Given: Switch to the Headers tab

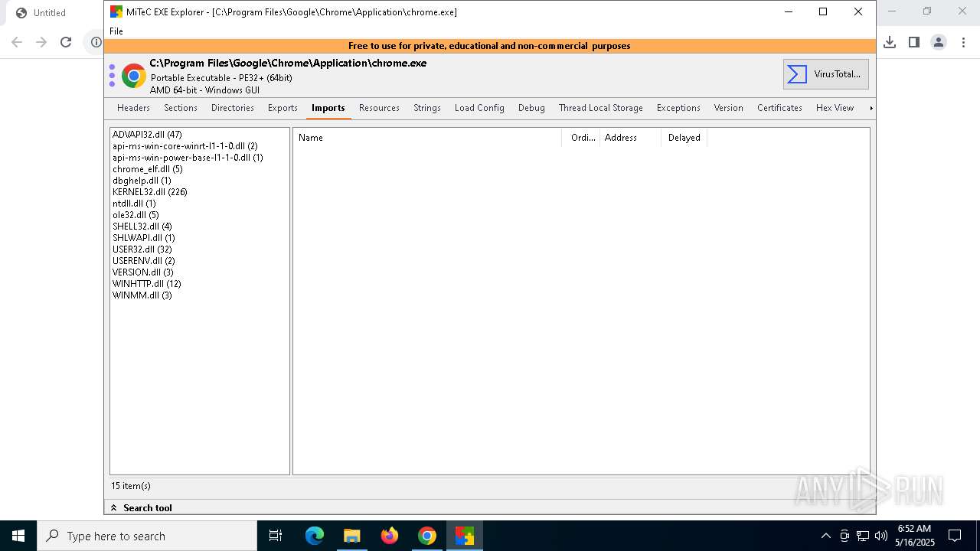Looking at the screenshot, I should 134,108.
